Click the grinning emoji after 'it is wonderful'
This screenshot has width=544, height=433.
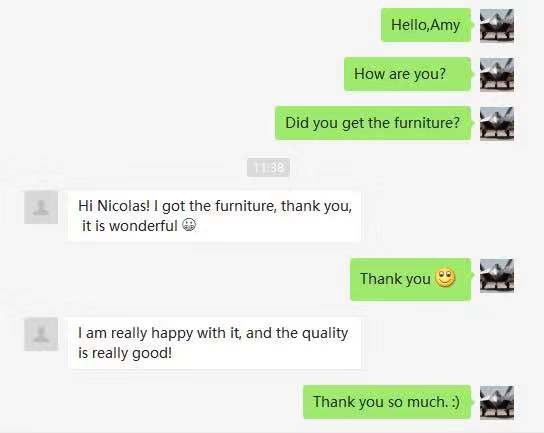[189, 225]
